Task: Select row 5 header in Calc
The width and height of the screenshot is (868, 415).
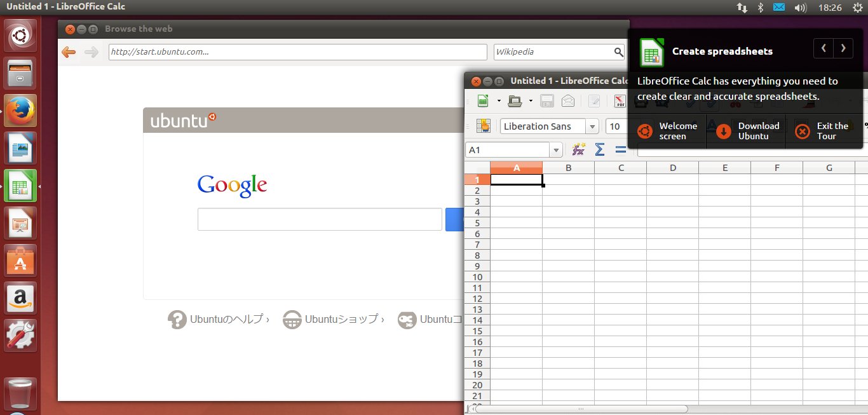Action: click(x=477, y=223)
